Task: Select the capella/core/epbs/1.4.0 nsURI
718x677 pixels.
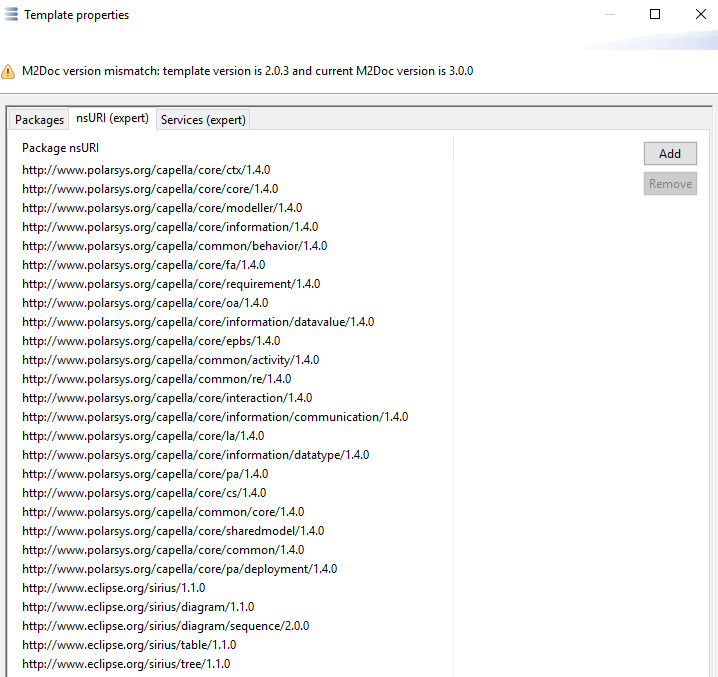Action: (x=151, y=341)
